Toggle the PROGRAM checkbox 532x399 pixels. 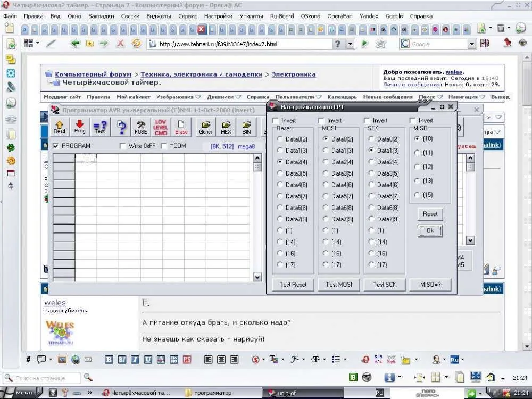click(56, 146)
